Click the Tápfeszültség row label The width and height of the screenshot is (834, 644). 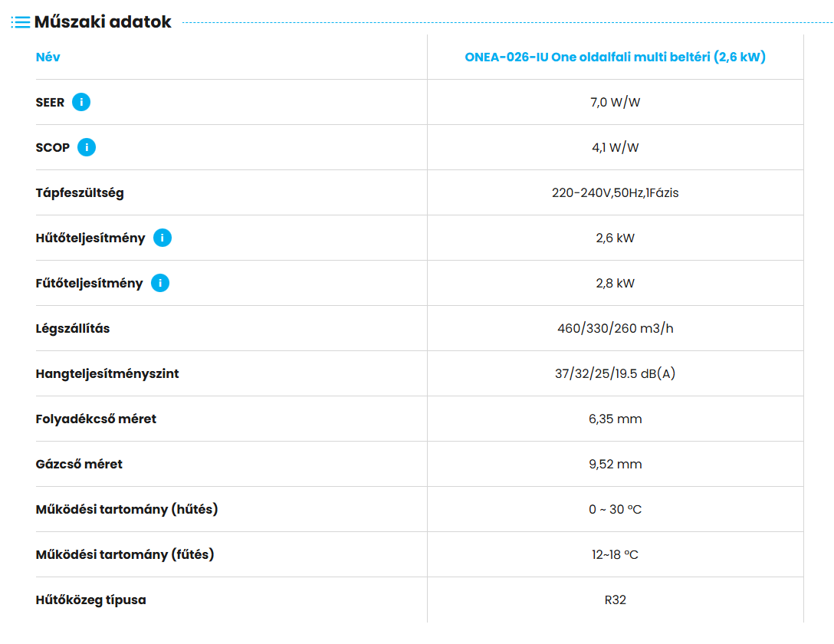80,192
